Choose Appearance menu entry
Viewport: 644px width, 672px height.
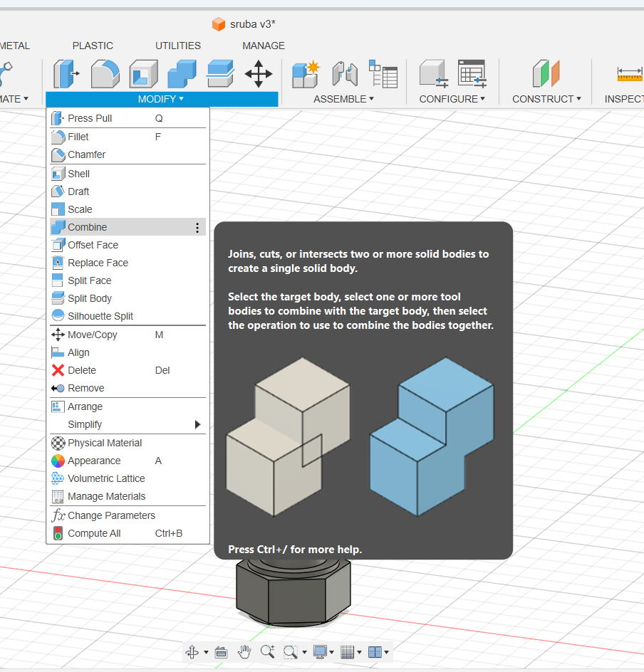[128, 461]
